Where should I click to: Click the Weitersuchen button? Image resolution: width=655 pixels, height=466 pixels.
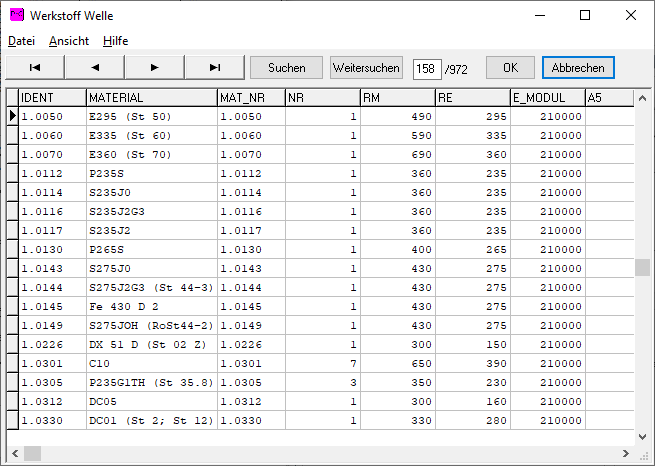pyautogui.click(x=366, y=67)
